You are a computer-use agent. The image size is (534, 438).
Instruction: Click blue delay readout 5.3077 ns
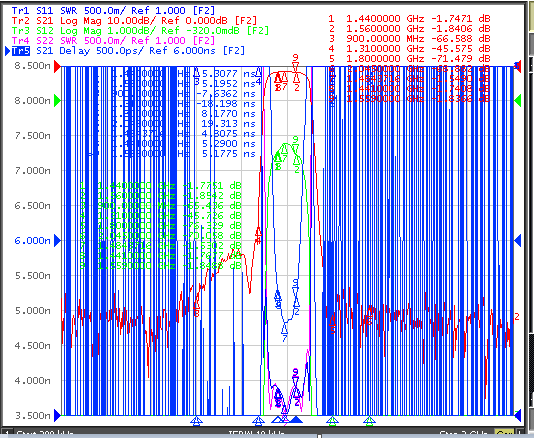tap(228, 74)
